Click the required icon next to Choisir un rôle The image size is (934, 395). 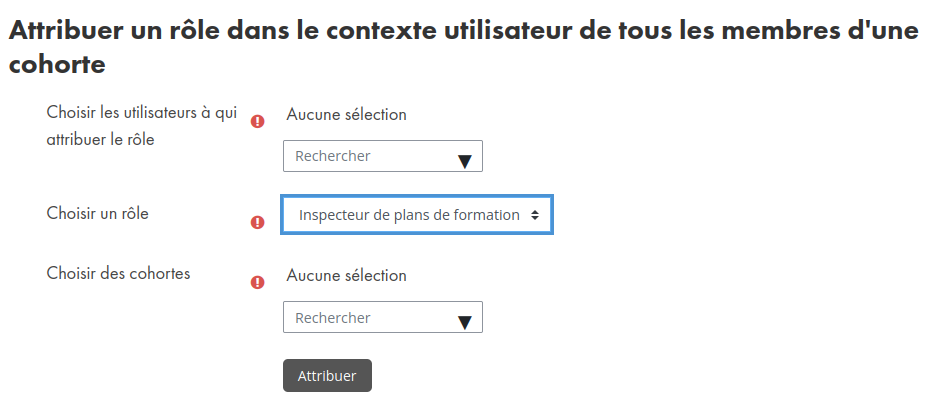coord(257,222)
